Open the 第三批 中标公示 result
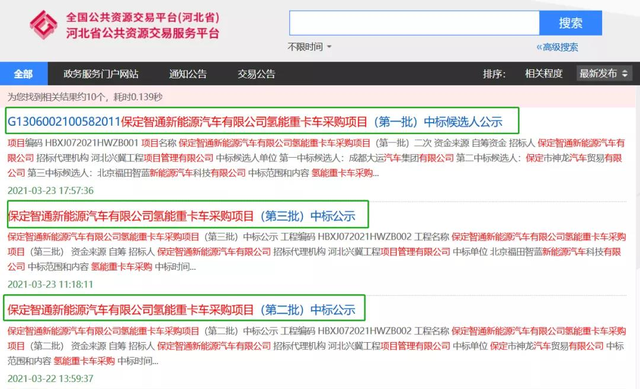The height and width of the screenshot is (389, 640). (x=181, y=216)
